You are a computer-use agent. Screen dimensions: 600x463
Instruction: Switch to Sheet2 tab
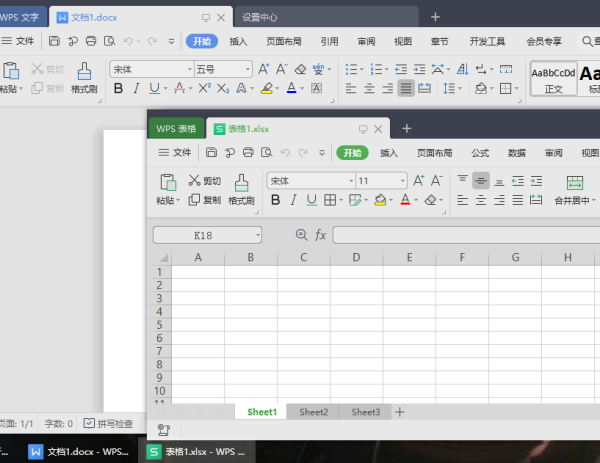(x=313, y=412)
